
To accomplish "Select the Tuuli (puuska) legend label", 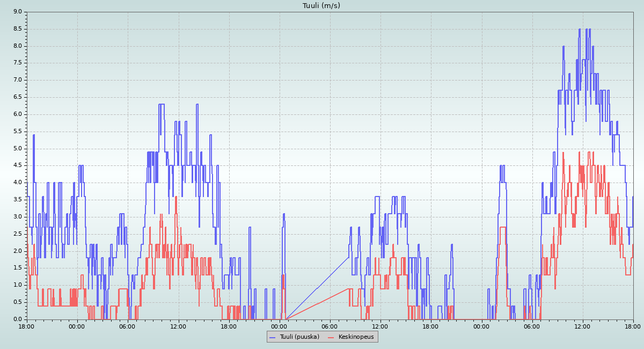I will point(298,337).
